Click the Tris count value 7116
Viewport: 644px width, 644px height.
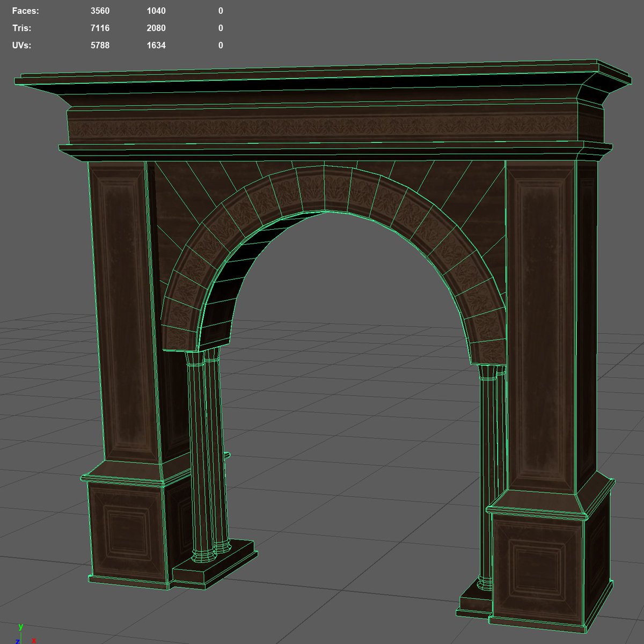(x=100, y=28)
